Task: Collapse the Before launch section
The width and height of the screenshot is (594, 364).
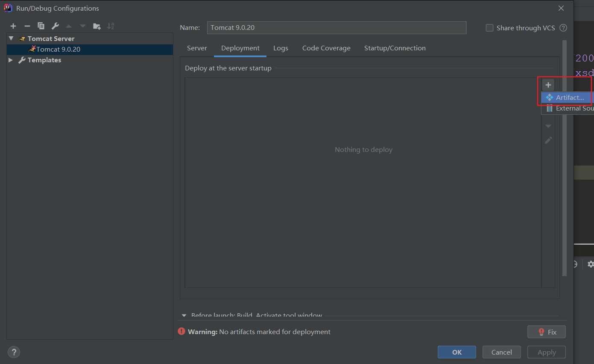Action: [184, 315]
